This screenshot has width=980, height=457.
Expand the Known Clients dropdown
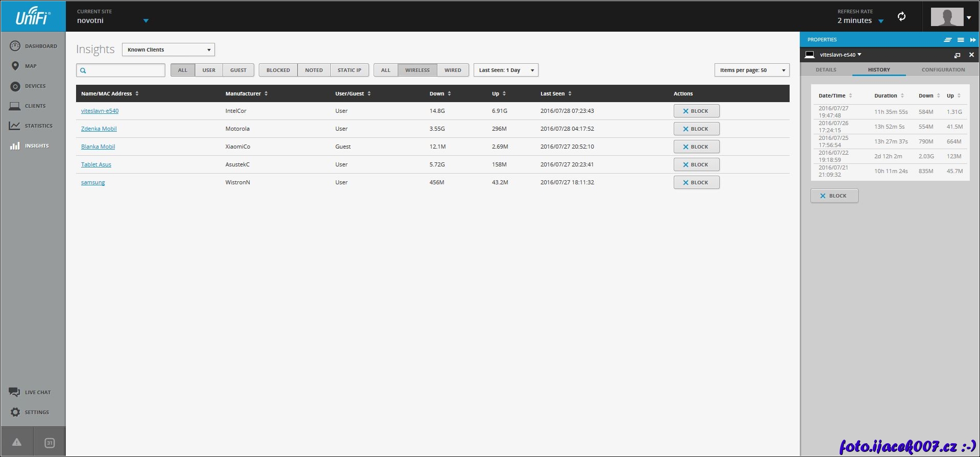tap(168, 50)
